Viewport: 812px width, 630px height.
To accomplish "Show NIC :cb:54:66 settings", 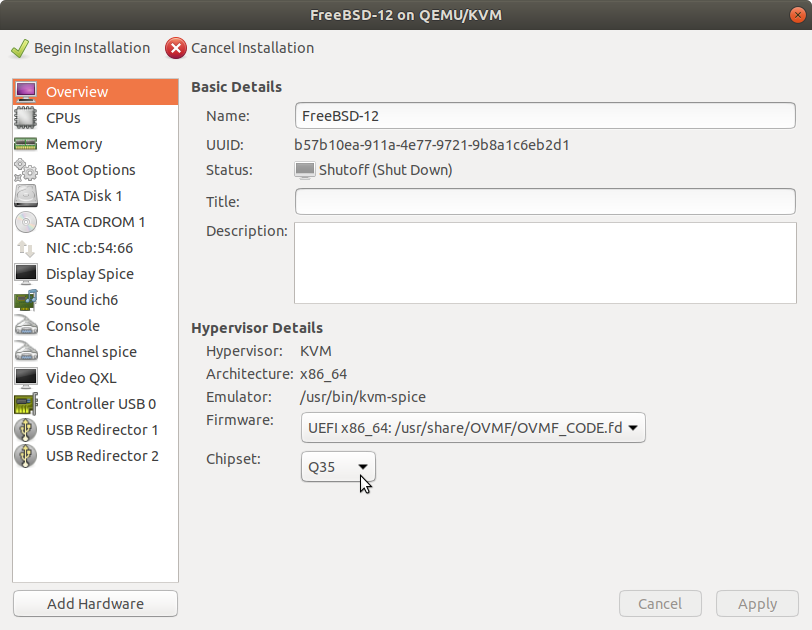I will (96, 248).
